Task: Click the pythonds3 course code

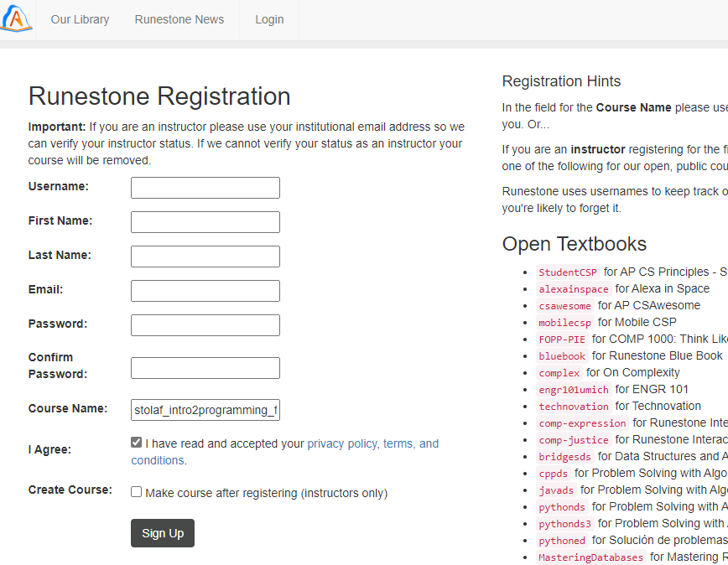Action: pos(564,523)
